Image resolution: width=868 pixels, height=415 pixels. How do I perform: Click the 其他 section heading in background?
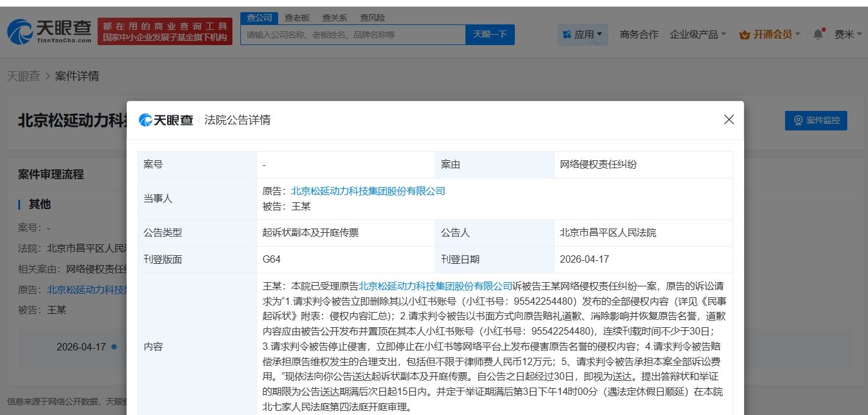[40, 204]
